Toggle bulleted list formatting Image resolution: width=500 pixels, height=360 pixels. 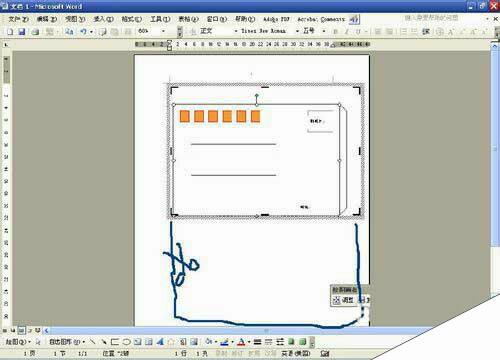414,32
